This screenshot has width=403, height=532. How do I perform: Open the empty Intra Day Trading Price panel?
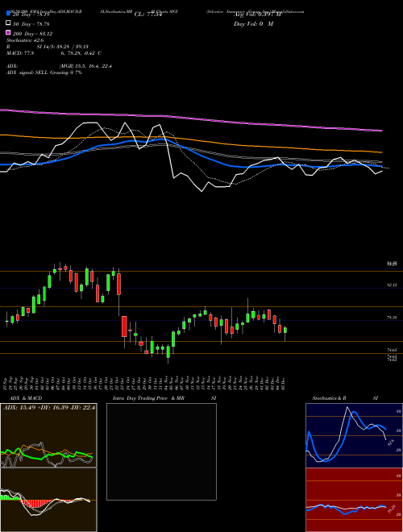click(161, 451)
